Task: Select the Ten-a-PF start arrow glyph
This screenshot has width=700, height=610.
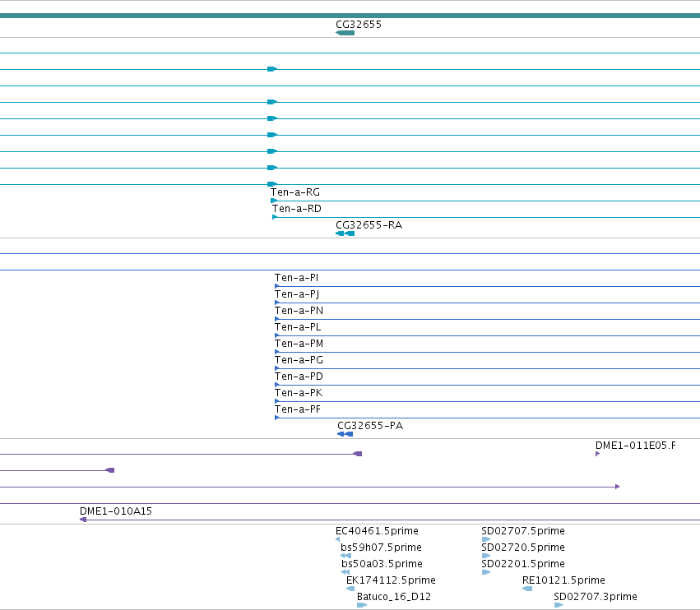Action: click(x=277, y=418)
